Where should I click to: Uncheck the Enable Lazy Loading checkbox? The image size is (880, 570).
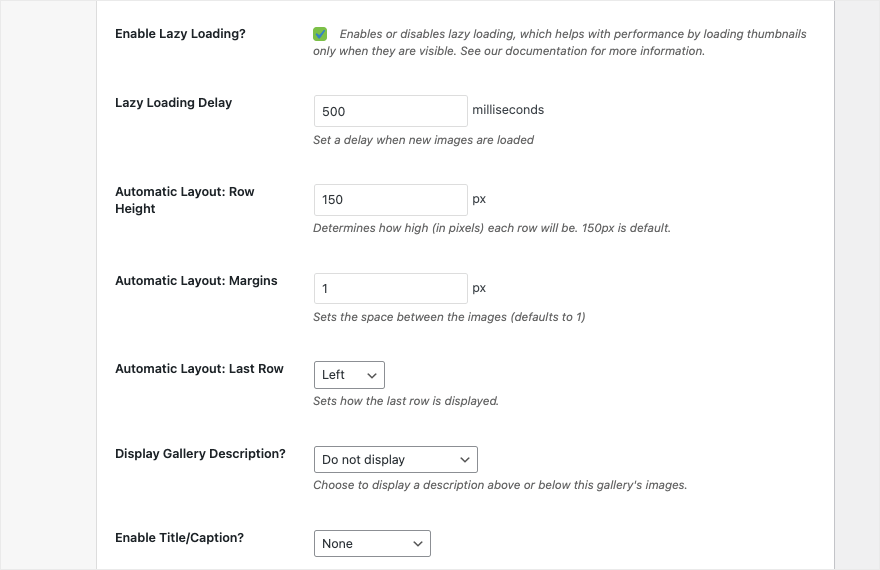click(x=320, y=34)
